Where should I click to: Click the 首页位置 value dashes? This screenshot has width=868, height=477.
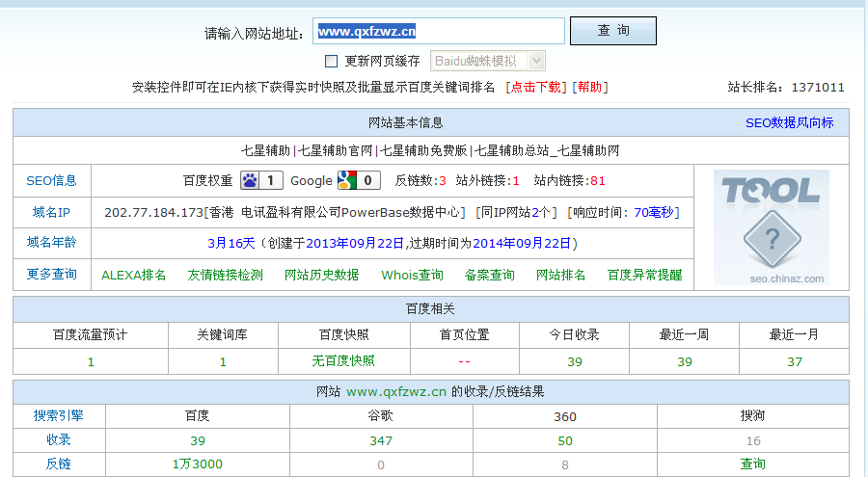click(464, 362)
